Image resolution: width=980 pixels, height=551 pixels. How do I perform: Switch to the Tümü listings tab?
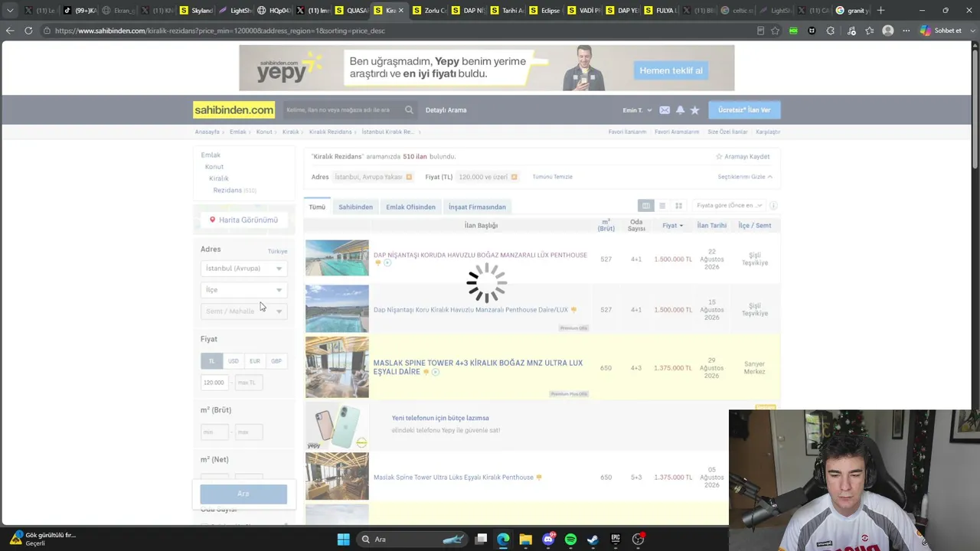[317, 207]
